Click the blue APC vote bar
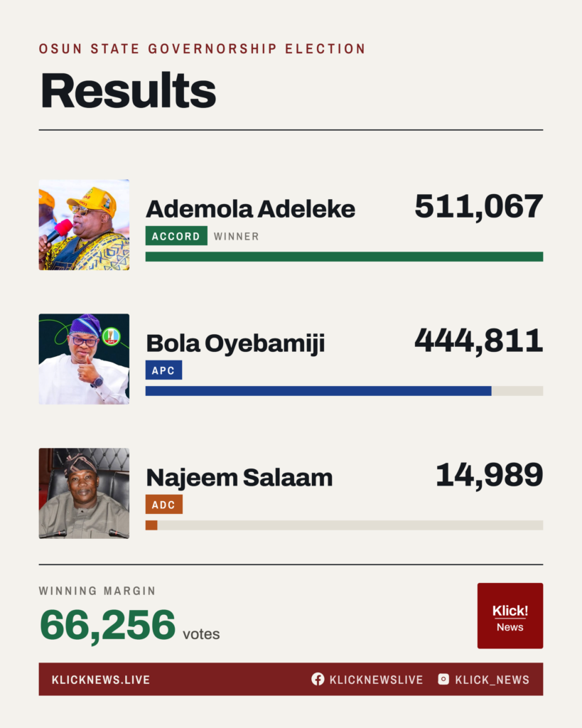 coord(318,391)
